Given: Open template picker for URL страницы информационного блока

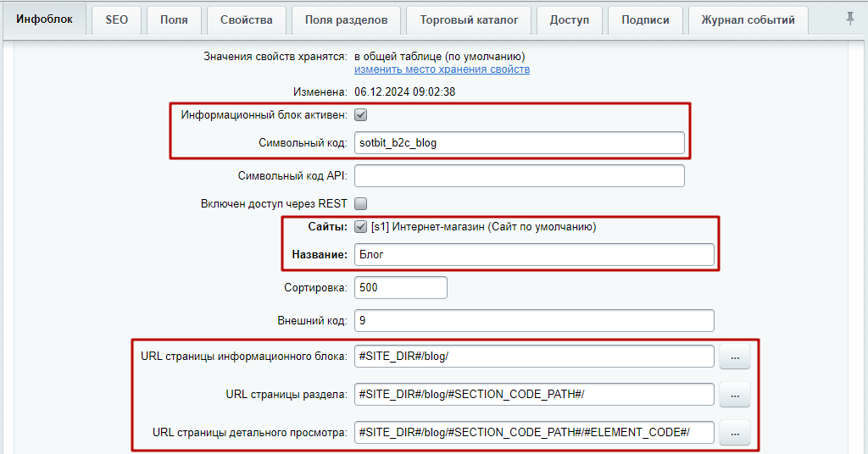Looking at the screenshot, I should (x=735, y=357).
